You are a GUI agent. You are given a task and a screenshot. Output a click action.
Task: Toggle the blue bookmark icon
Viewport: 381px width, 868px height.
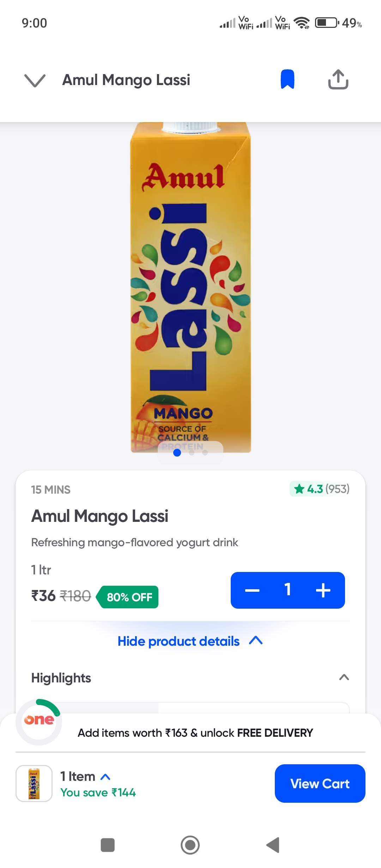tap(288, 79)
